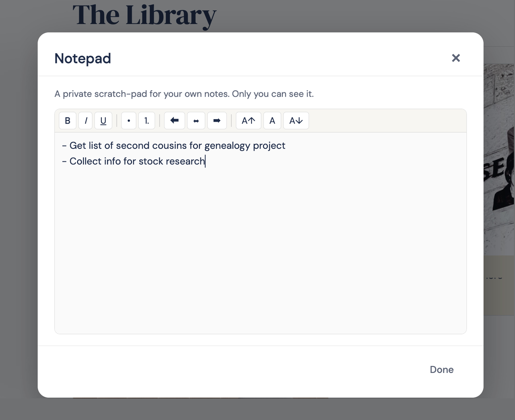Align text right with right arrow button
The height and width of the screenshot is (420, 515).
coord(217,121)
